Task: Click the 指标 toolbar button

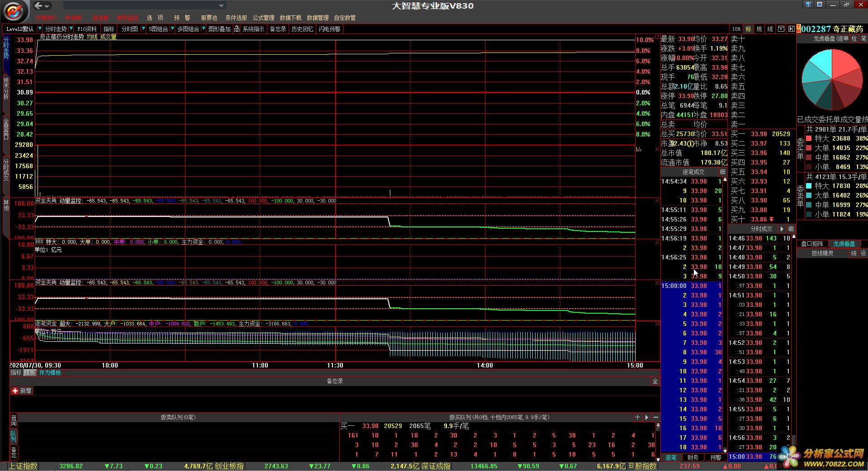Action: 109,29
